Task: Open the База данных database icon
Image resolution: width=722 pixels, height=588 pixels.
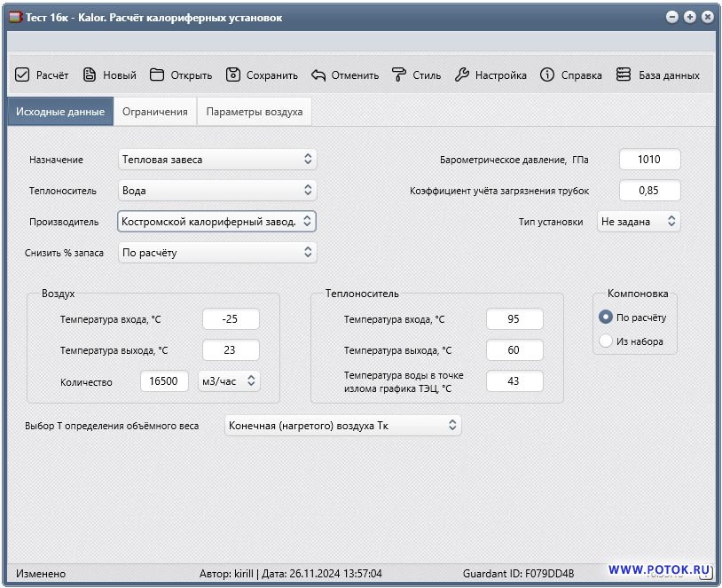Action: coord(624,75)
